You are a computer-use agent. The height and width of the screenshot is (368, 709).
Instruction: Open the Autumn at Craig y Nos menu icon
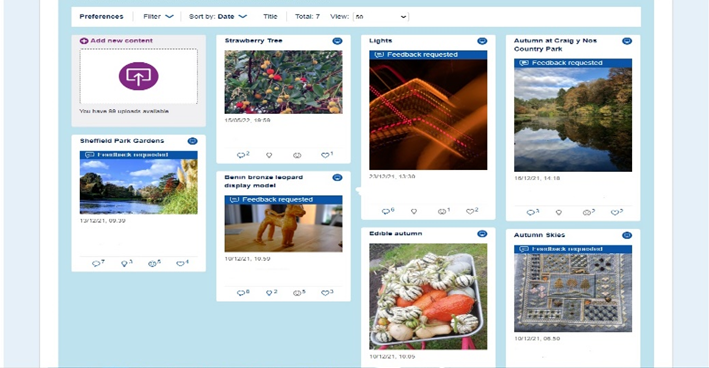[x=627, y=41]
